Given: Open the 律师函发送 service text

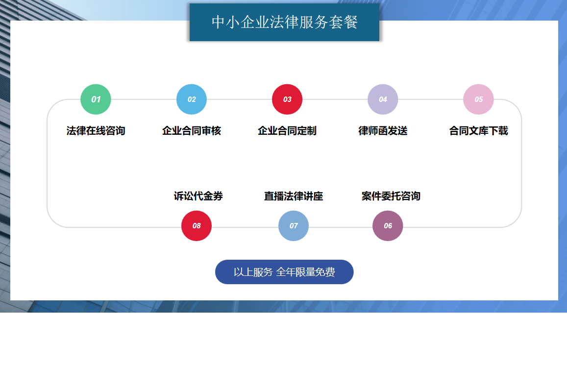Looking at the screenshot, I should [x=383, y=131].
